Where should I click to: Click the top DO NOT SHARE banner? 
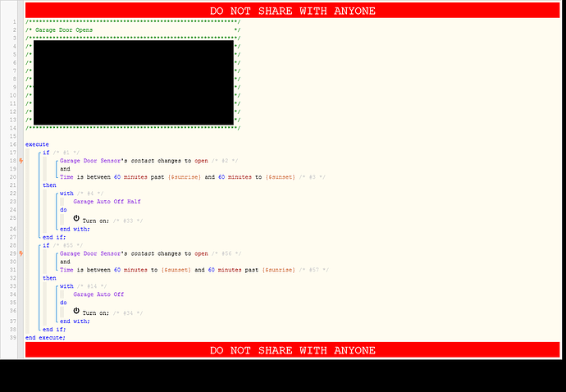293,11
